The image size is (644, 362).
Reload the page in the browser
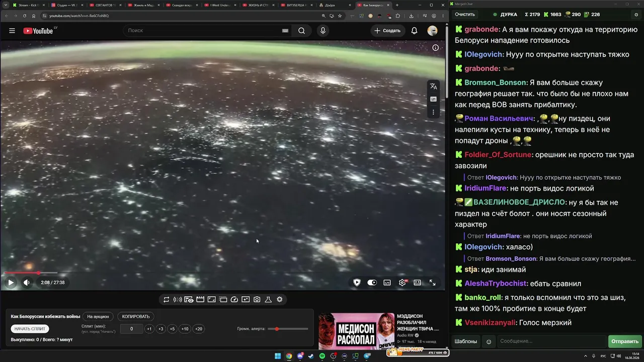(24, 16)
